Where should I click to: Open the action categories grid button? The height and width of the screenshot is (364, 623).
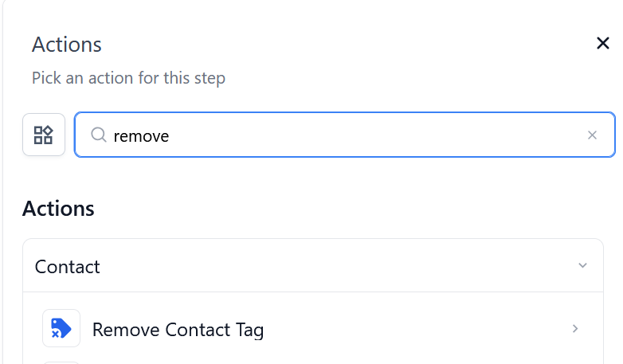(43, 135)
